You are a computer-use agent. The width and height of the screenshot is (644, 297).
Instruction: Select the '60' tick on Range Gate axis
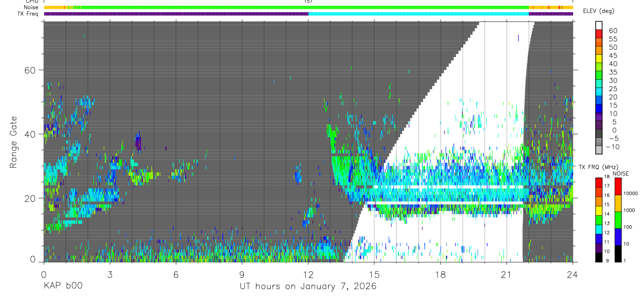pos(30,70)
